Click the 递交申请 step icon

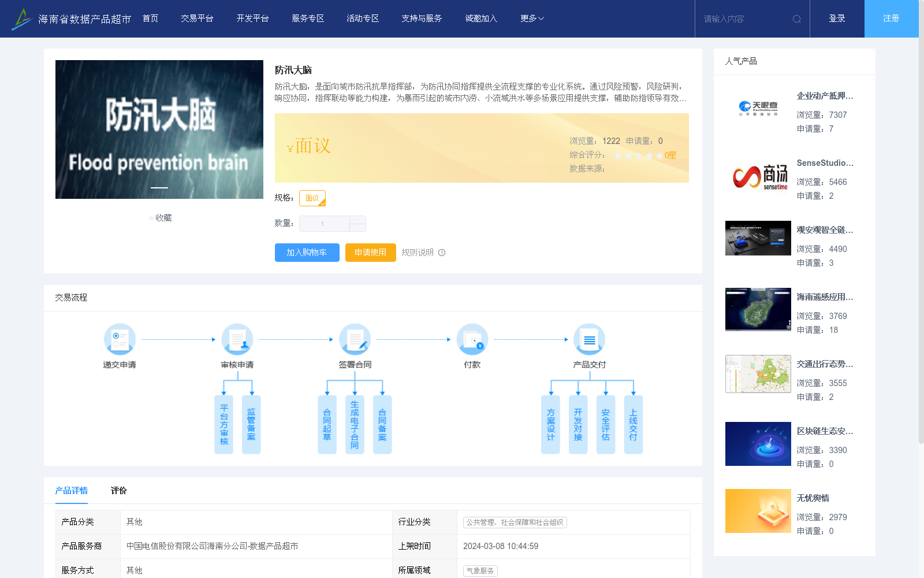coord(120,339)
